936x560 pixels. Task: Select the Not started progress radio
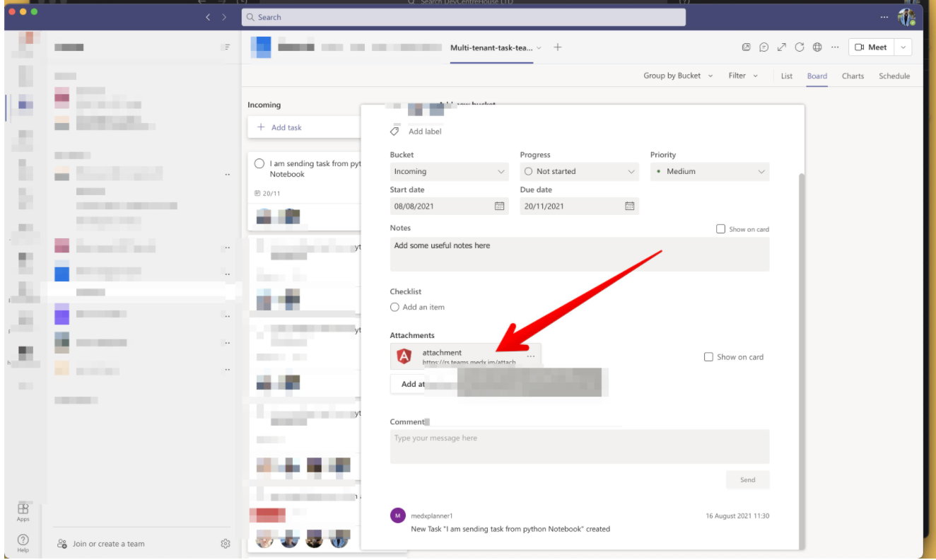click(x=528, y=171)
